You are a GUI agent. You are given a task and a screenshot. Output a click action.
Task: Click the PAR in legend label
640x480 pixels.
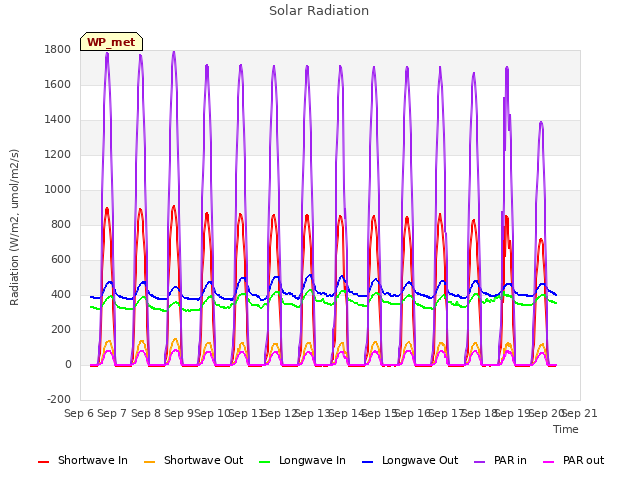pos(510,460)
